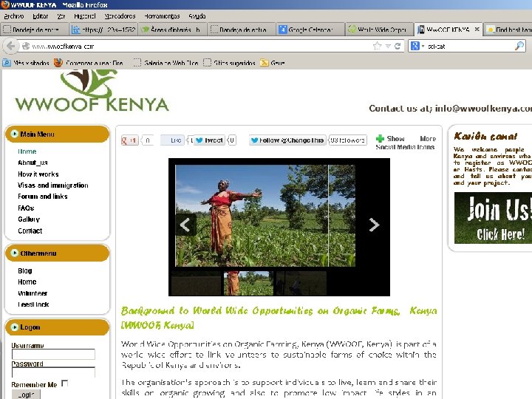Open the Archivo menu
The height and width of the screenshot is (399, 532).
14,16
